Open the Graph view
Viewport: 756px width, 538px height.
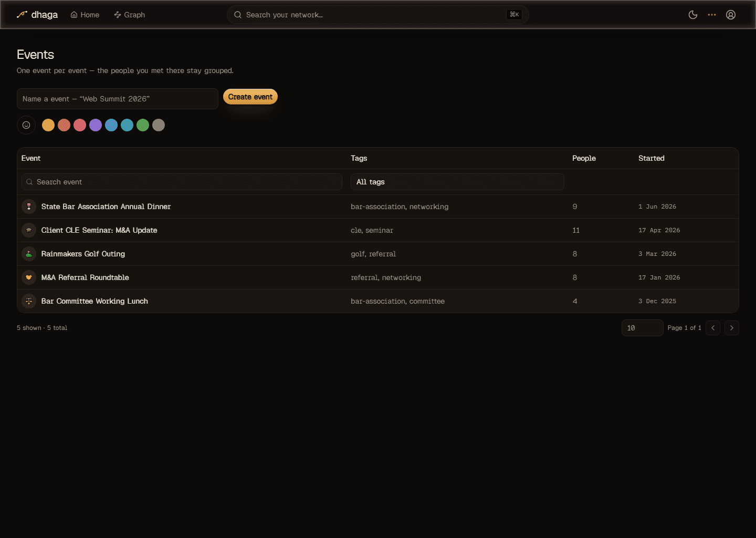[x=130, y=15]
